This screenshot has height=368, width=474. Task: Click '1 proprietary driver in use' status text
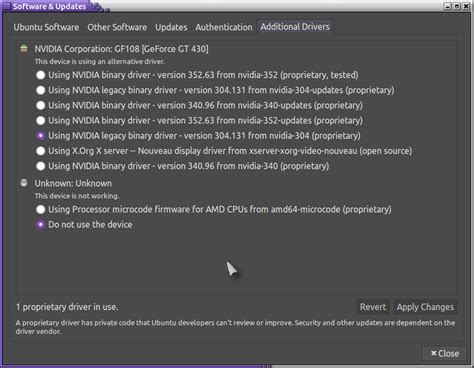(x=67, y=307)
